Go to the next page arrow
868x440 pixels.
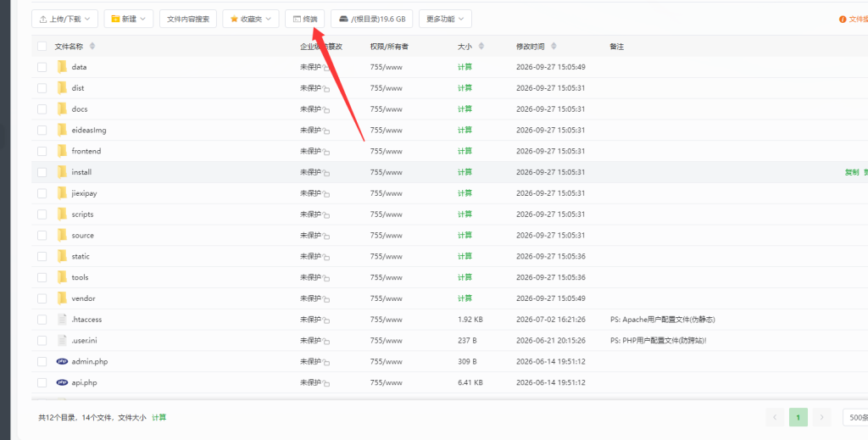[x=822, y=417]
